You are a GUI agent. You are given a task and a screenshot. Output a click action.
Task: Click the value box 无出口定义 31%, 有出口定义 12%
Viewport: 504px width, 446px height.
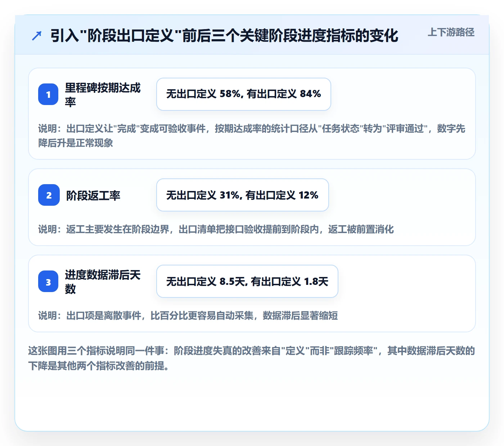click(243, 195)
